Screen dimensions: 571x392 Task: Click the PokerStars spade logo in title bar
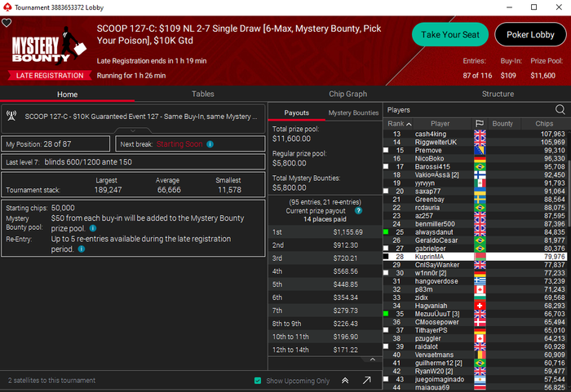coord(7,7)
